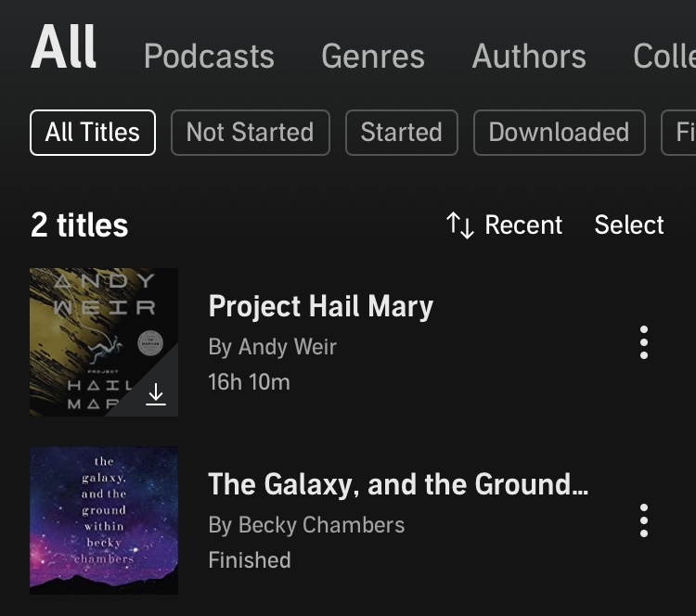The width and height of the screenshot is (696, 616).
Task: Select the All Titles filter chip
Action: pos(93,133)
